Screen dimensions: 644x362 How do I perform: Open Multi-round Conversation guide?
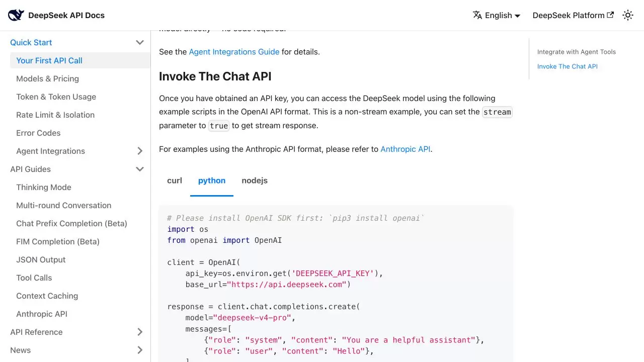click(63, 205)
